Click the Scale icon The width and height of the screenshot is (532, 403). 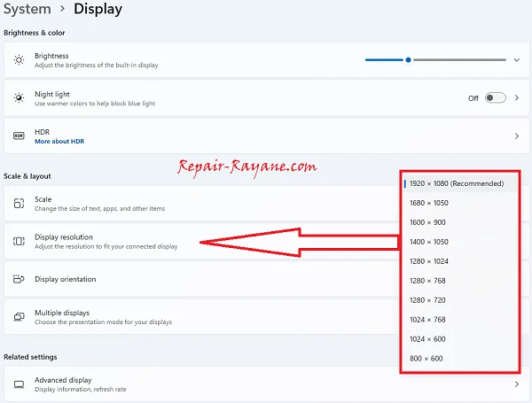coord(19,204)
